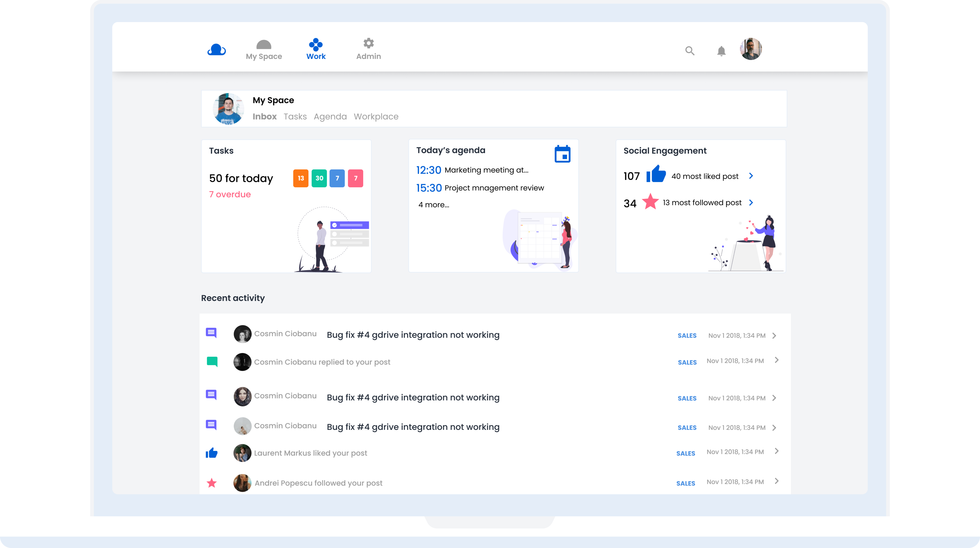The width and height of the screenshot is (980, 548).
Task: Open the Workplace tab
Action: point(376,116)
